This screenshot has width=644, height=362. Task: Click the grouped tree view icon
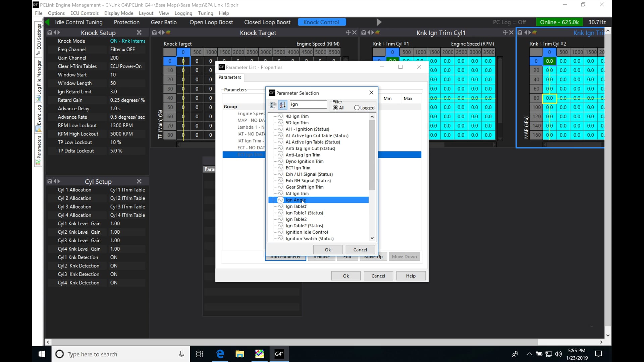pyautogui.click(x=273, y=105)
